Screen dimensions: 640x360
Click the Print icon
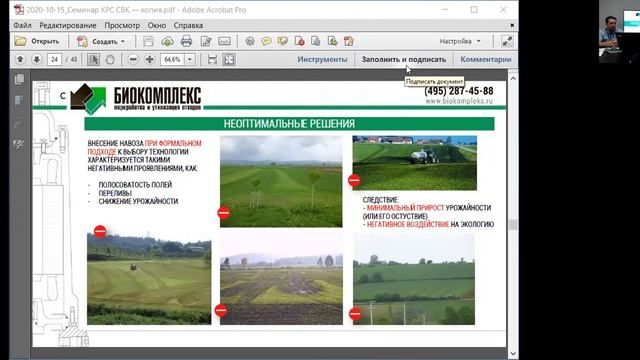click(x=186, y=41)
